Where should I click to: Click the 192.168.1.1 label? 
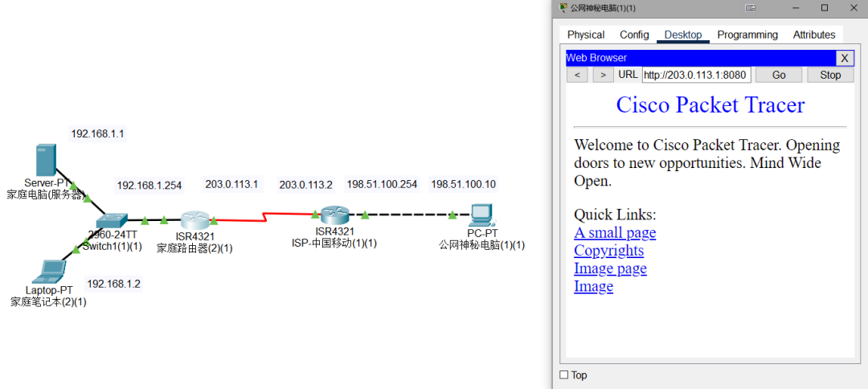[x=97, y=133]
